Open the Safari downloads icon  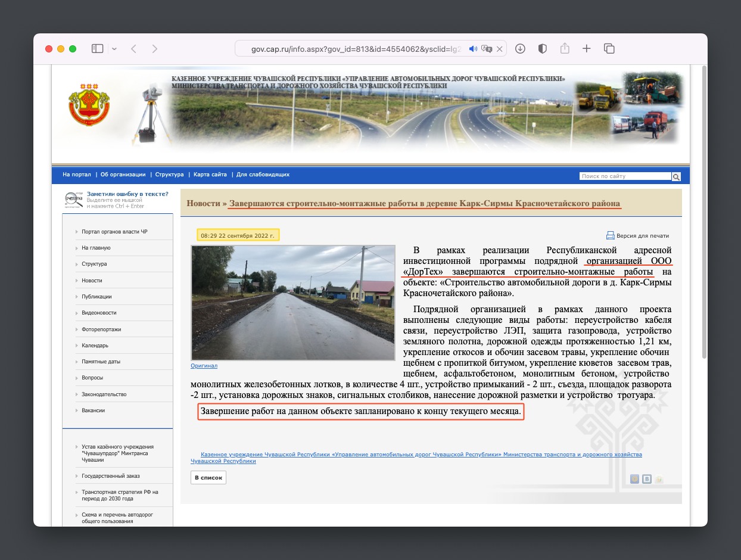(x=520, y=49)
